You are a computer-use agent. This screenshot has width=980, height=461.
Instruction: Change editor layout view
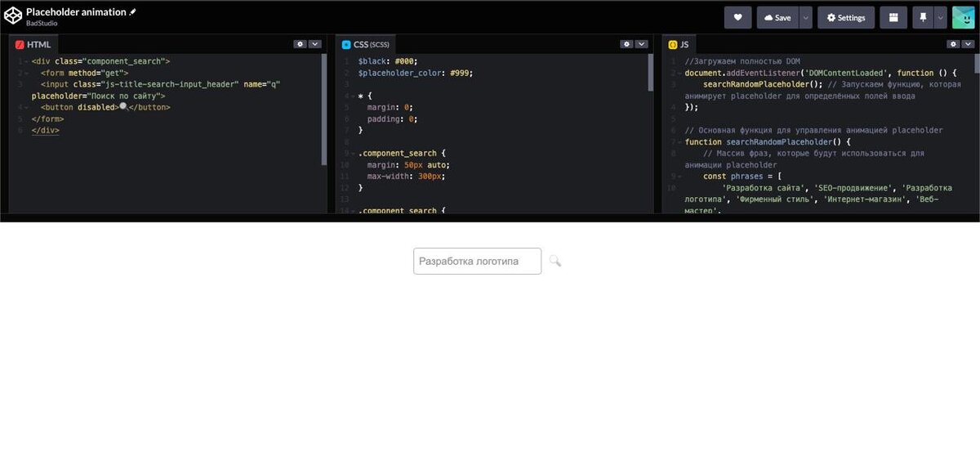point(893,17)
